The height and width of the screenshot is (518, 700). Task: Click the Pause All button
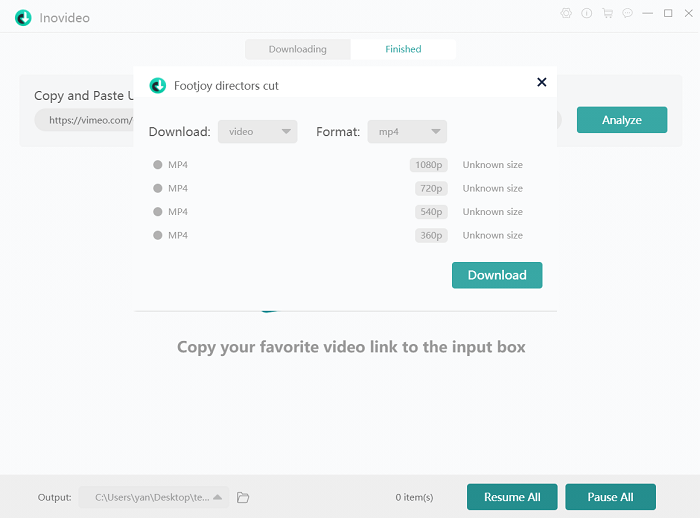[x=610, y=497]
